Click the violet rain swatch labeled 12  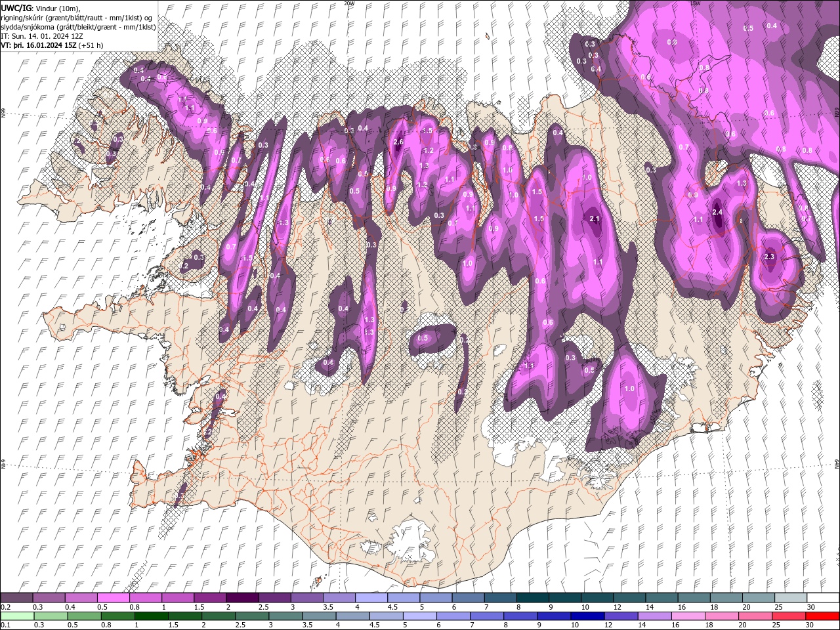click(x=620, y=616)
